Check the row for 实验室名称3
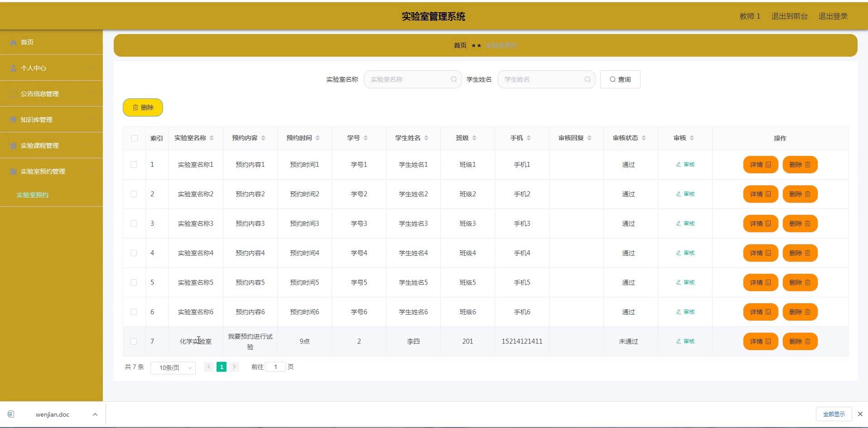Viewport: 868px width, 428px height. point(134,224)
